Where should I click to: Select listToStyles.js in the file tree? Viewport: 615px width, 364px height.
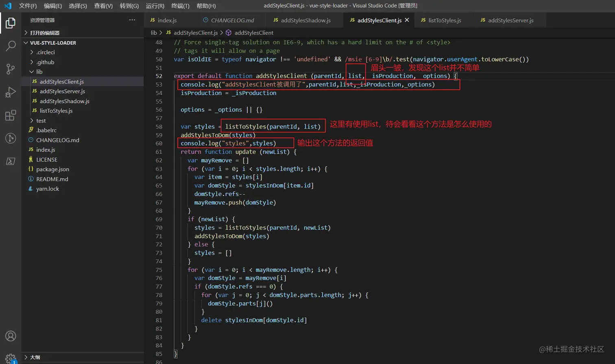(83, 111)
